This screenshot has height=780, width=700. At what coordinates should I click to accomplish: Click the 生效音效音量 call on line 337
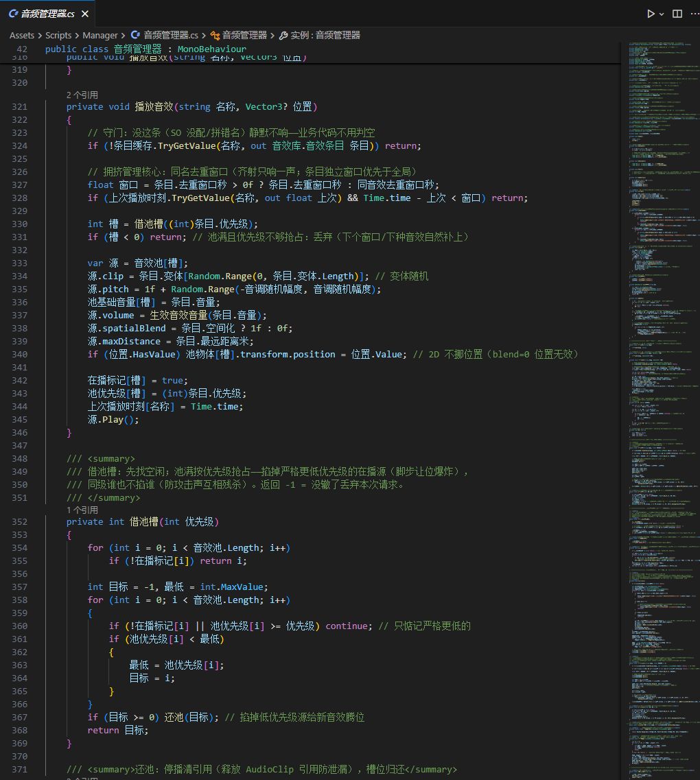pos(178,316)
